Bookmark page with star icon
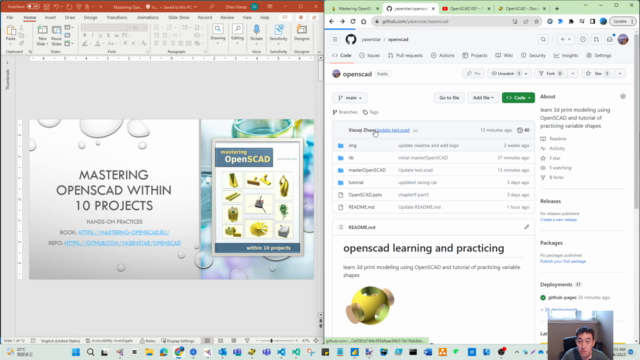 click(x=536, y=21)
